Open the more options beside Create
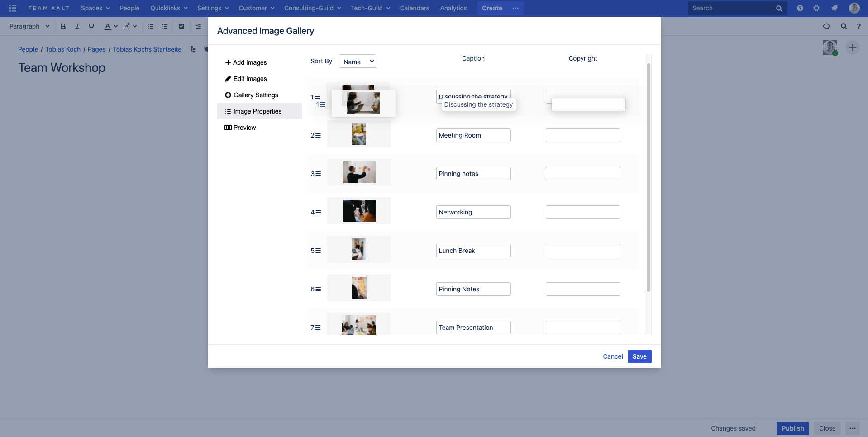Screen dimensions: 868x437 point(515,8)
